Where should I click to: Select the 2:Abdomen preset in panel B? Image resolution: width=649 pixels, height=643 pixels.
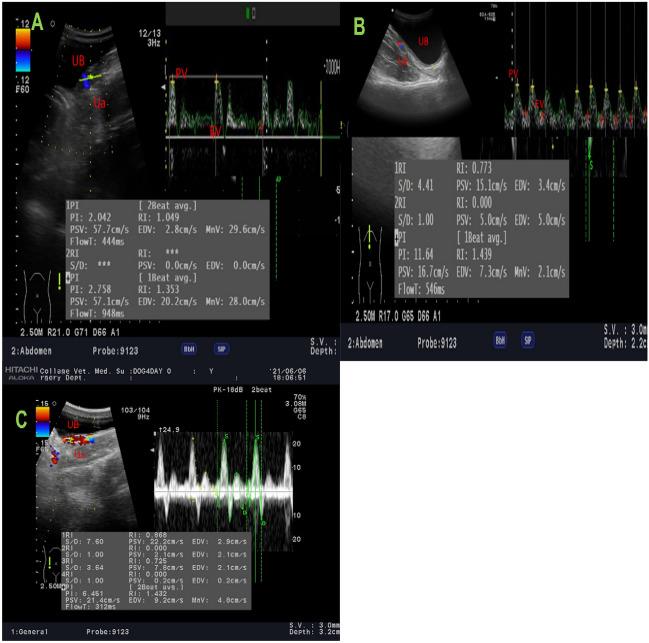tap(365, 343)
